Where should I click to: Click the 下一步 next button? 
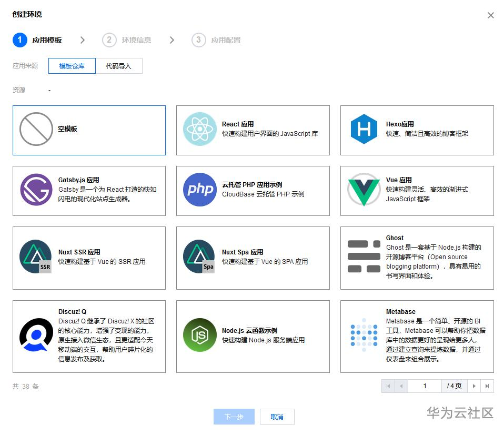[x=234, y=416]
